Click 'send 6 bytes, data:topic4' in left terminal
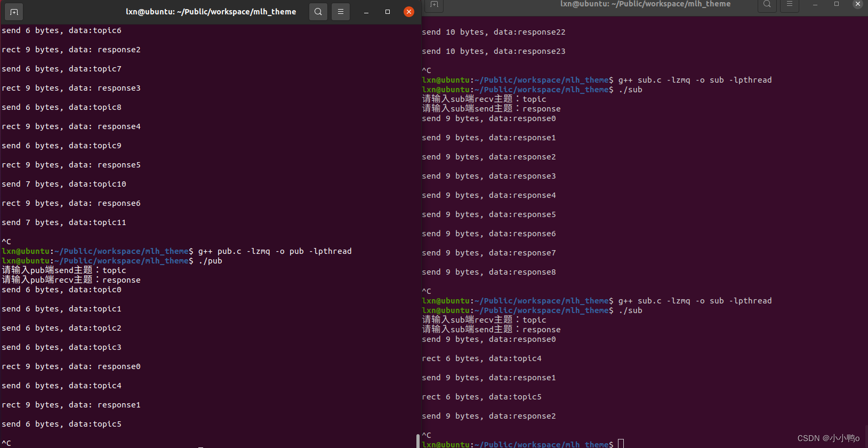This screenshot has width=868, height=448. [61, 386]
